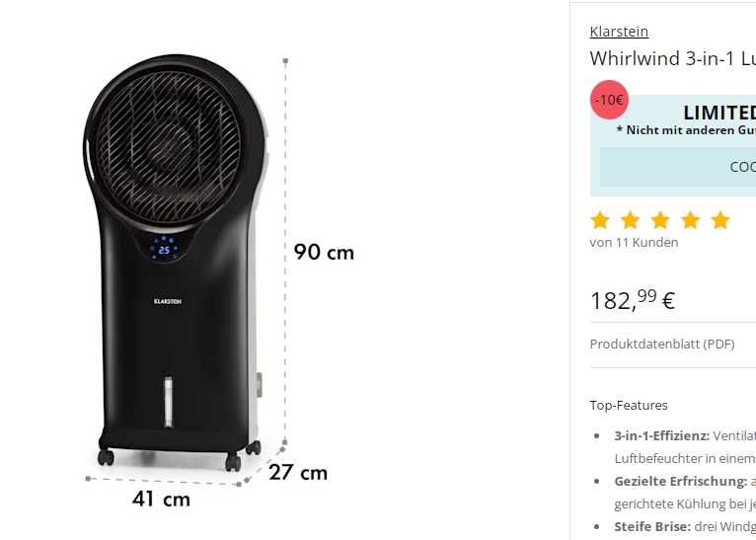
Task: Click the fourth rating star
Action: (x=691, y=220)
